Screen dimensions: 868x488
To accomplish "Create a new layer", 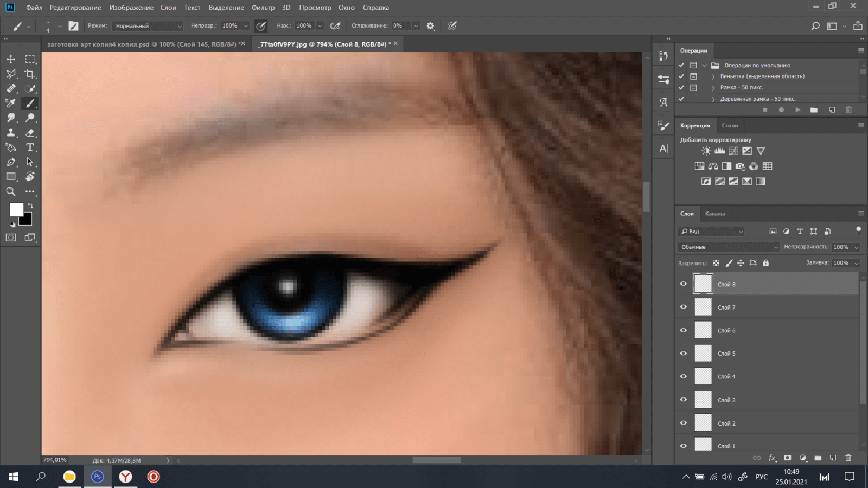I will tap(833, 458).
